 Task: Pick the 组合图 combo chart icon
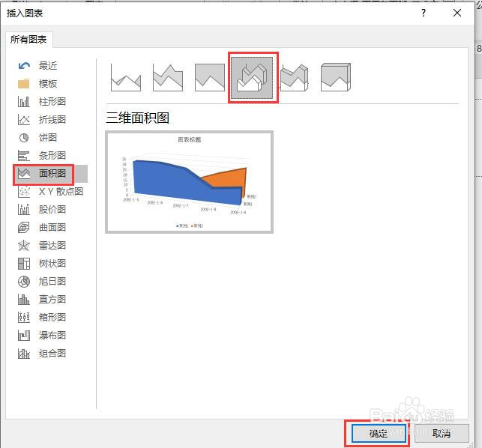[24, 354]
